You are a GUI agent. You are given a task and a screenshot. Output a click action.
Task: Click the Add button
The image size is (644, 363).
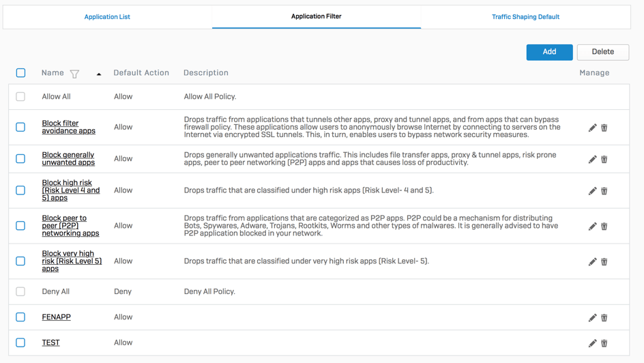[549, 52]
